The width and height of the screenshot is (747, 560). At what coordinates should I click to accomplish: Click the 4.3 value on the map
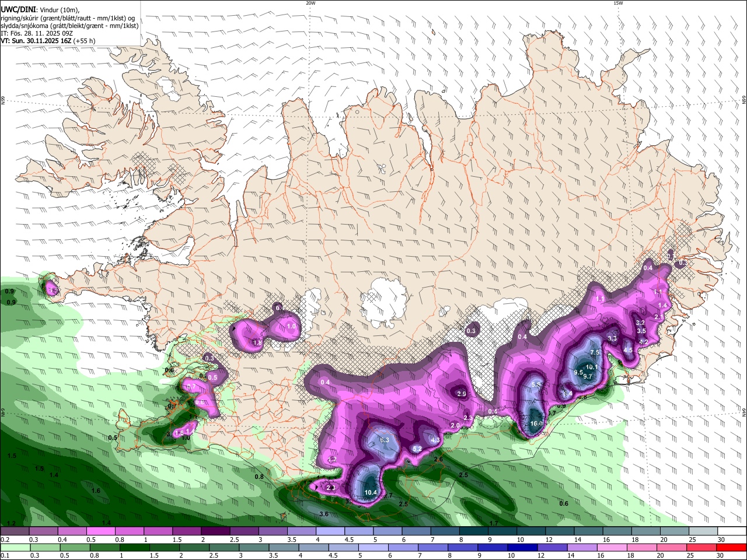click(435, 440)
